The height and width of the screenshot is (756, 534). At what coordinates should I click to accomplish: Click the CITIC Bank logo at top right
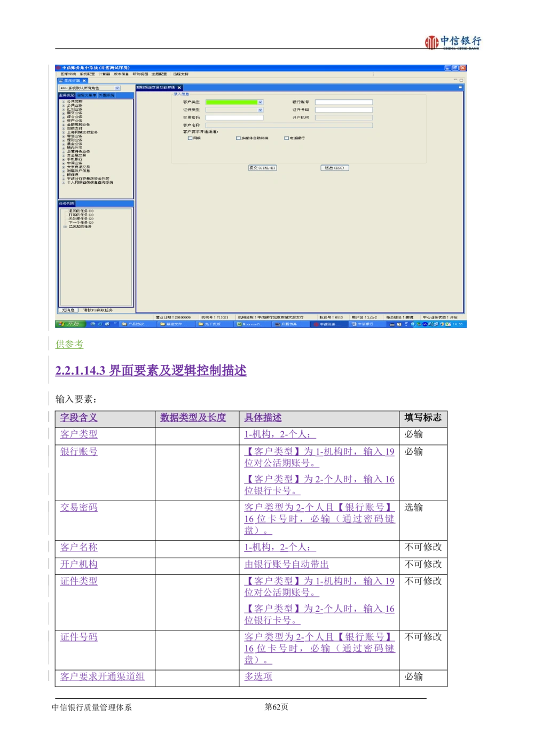click(x=451, y=42)
